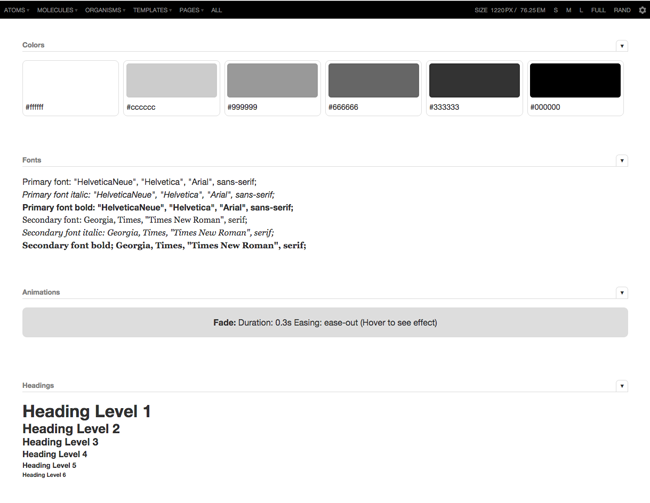Click the Heading Level 5 text
The image size is (650, 503).
[49, 465]
